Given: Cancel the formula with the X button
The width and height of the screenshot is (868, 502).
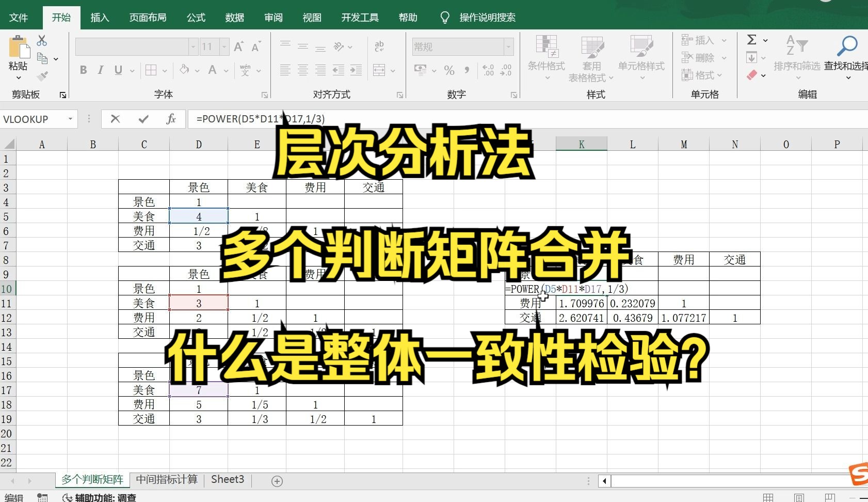Looking at the screenshot, I should click(116, 119).
